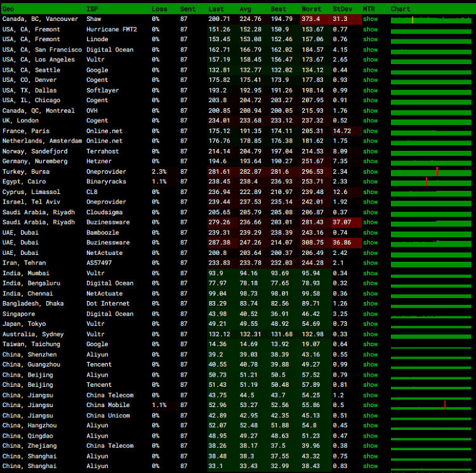The width and height of the screenshot is (476, 473).
Task: Select 'Germany, Nuremberg' location text
Action: [x=35, y=161]
